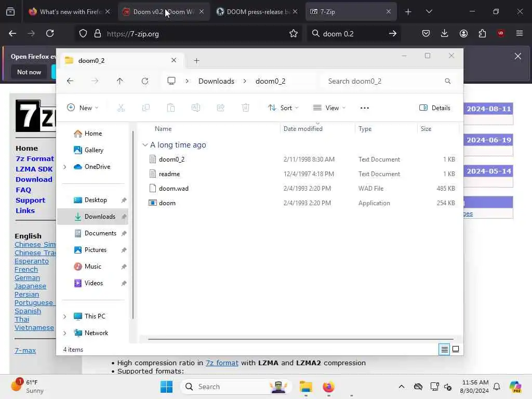Click the Cut icon in Explorer toolbar
The image size is (532, 399).
click(x=121, y=108)
